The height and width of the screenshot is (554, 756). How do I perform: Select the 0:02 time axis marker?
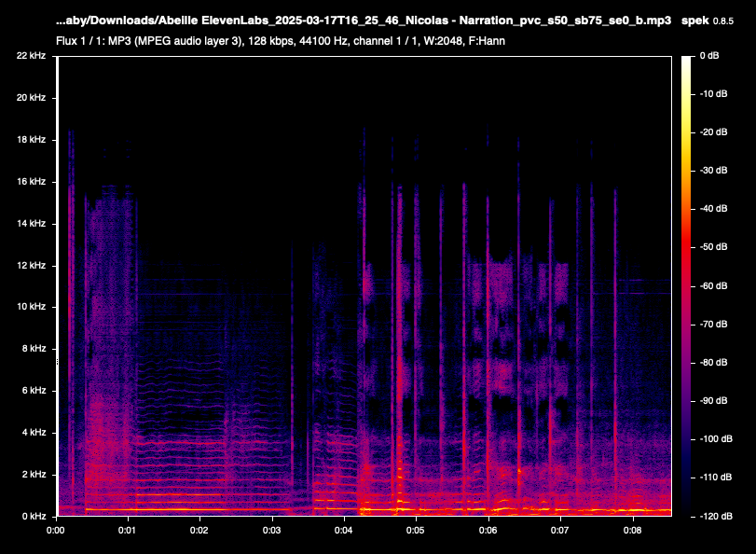[199, 530]
